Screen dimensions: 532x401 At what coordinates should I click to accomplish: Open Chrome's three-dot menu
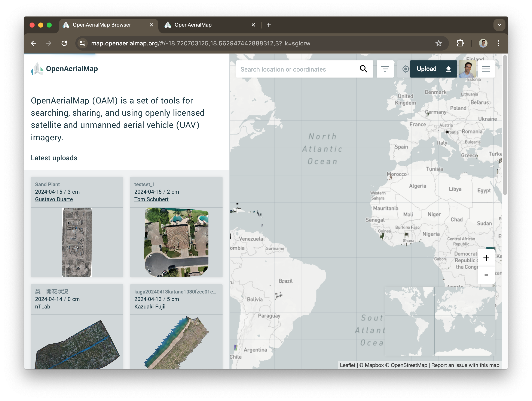[x=499, y=43]
